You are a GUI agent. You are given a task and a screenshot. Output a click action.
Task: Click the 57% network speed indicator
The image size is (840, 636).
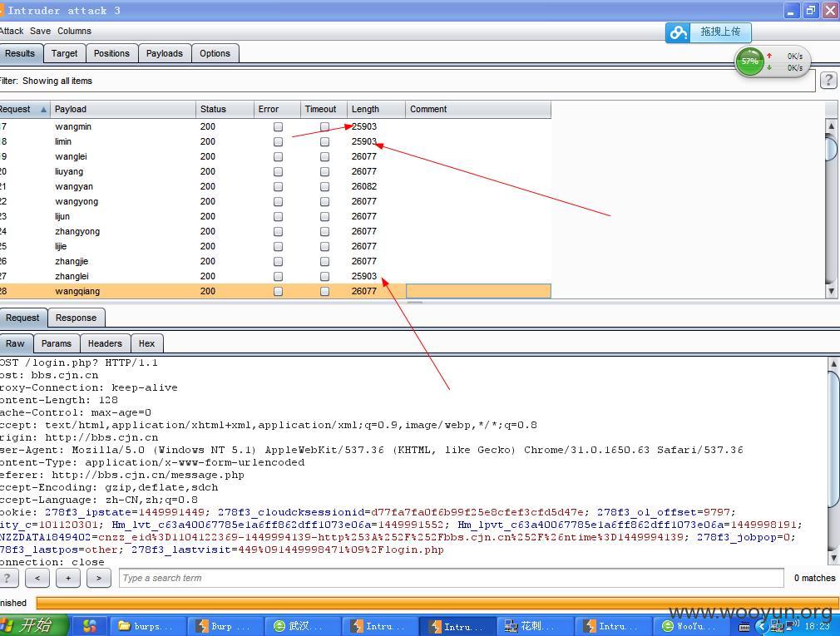(749, 62)
